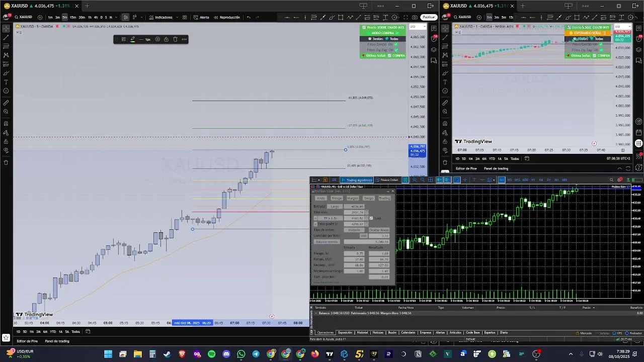Select the patterns drawing tool in left sidebar
Screen dimensions: 644x362
tap(6, 55)
